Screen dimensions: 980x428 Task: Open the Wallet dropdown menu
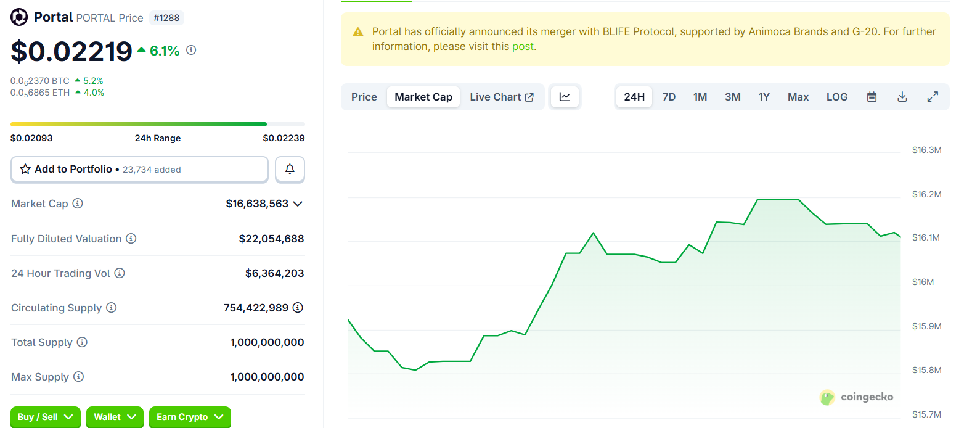point(115,417)
